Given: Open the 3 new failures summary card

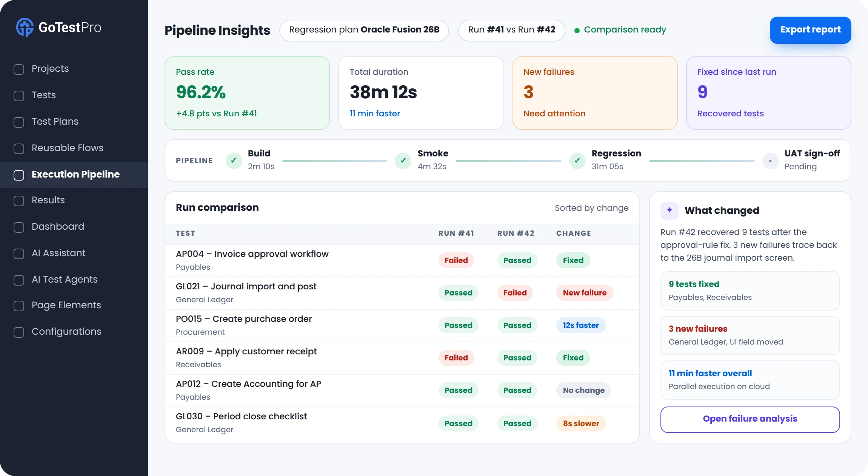Looking at the screenshot, I should (750, 335).
